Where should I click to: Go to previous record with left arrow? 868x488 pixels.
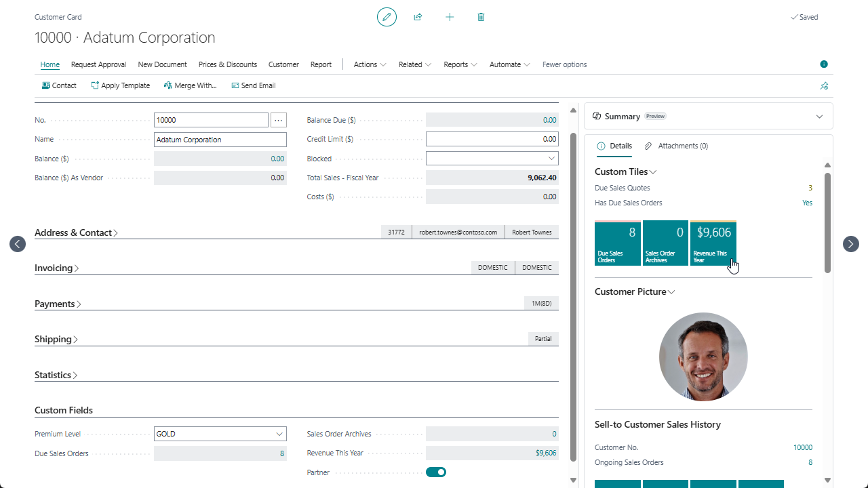click(x=18, y=244)
